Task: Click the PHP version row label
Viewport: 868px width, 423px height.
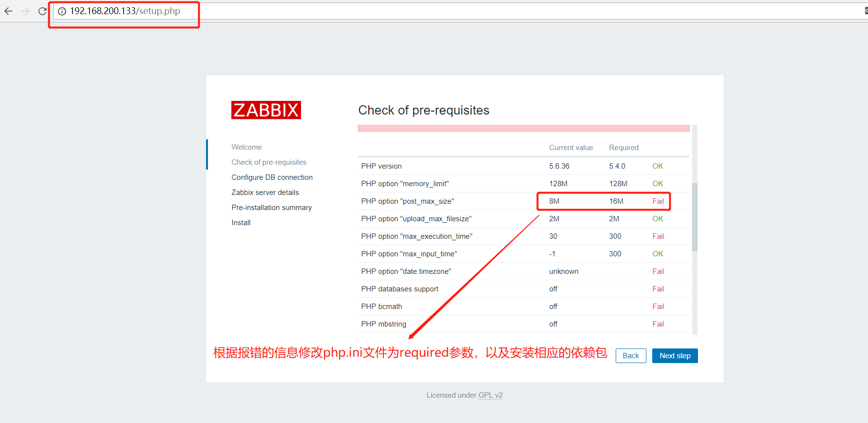Action: pos(381,166)
